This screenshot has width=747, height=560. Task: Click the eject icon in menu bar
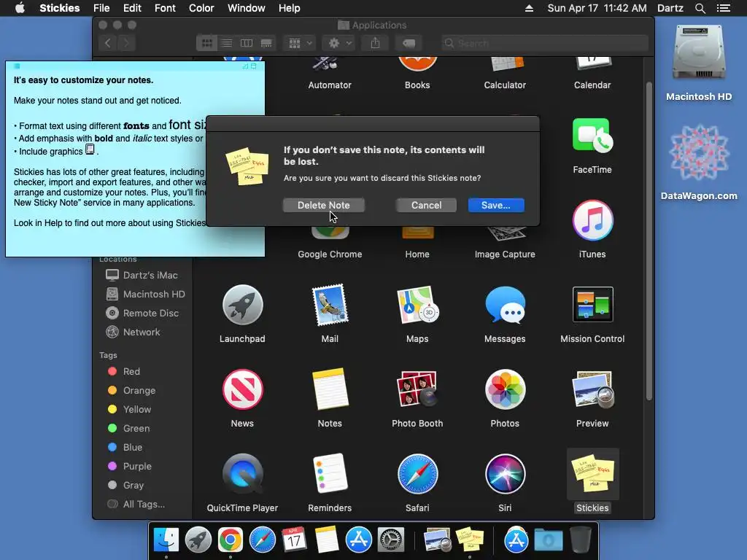click(x=529, y=8)
